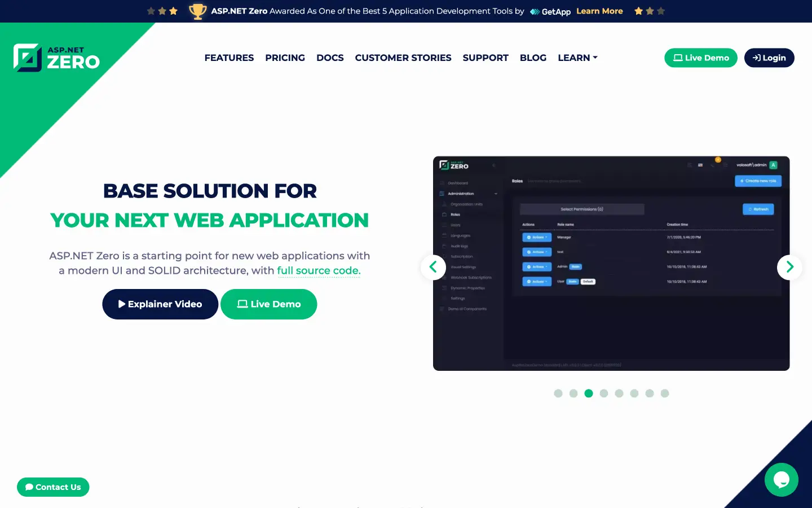
Task: Select the sixth carousel dot
Action: click(x=634, y=393)
